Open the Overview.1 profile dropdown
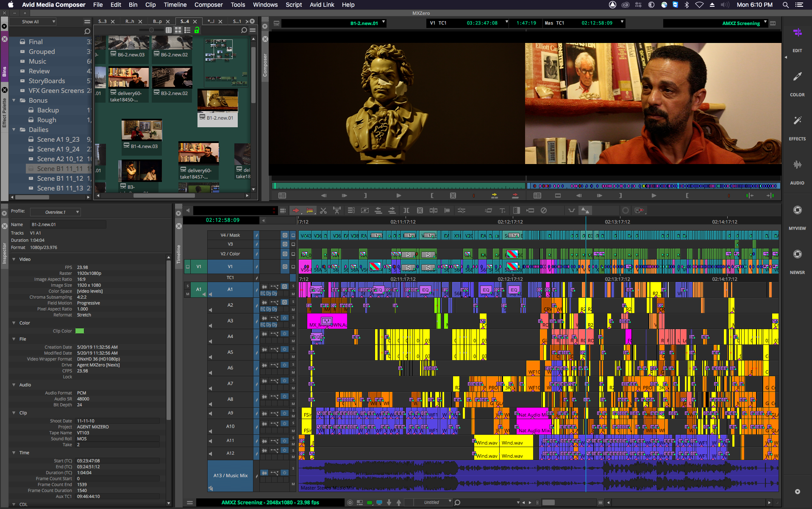Image resolution: width=812 pixels, height=509 pixels. 55,212
